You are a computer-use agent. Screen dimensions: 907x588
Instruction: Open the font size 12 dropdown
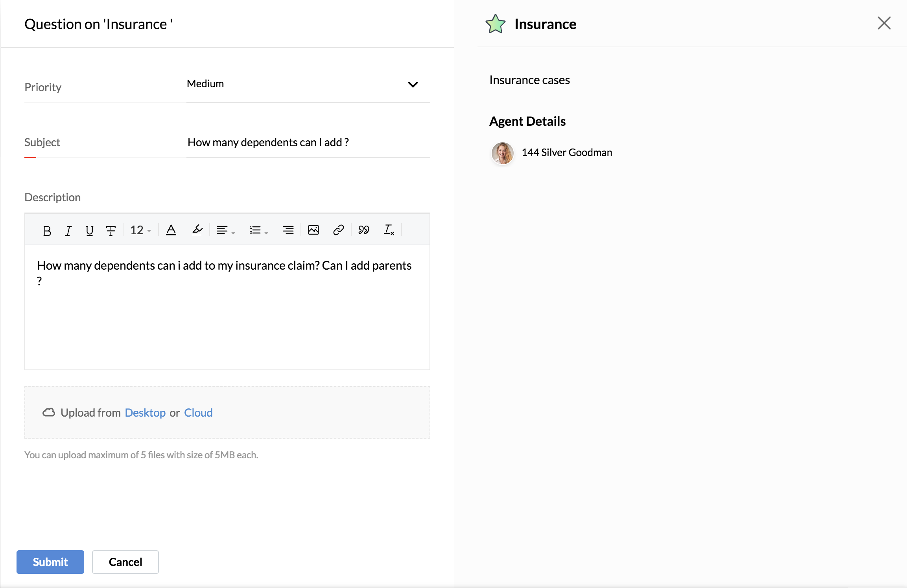pyautogui.click(x=140, y=230)
